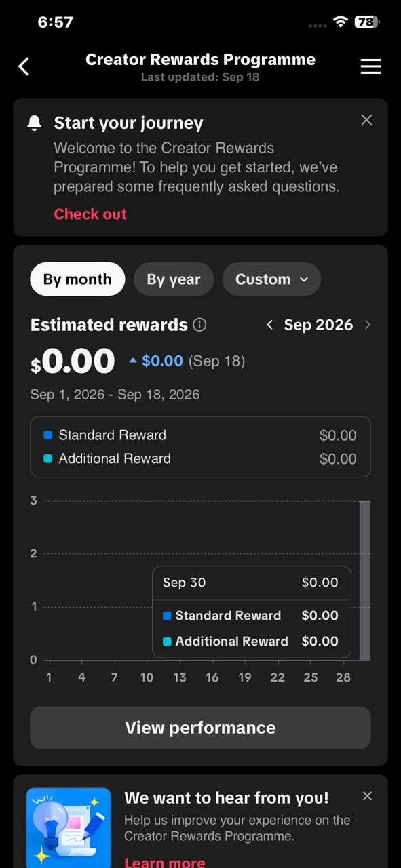This screenshot has width=401, height=868.
Task: Open the Learn more link
Action: pyautogui.click(x=165, y=862)
